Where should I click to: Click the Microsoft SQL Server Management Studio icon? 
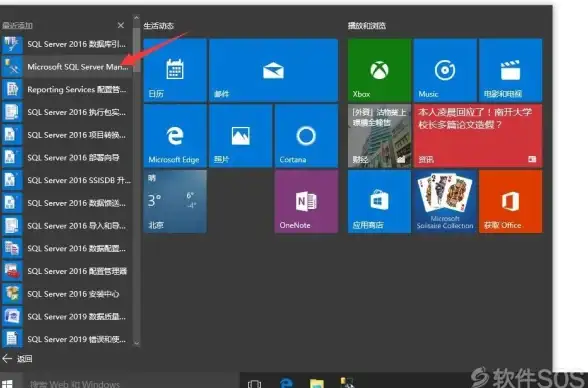pos(12,67)
